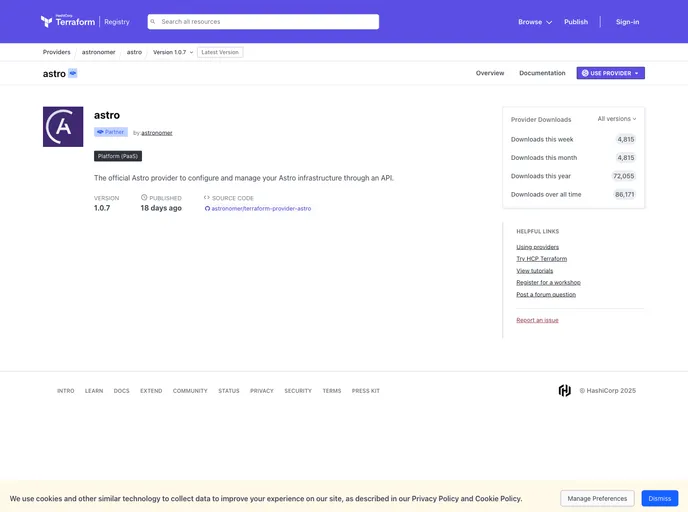Open Register for a workshop link
This screenshot has width=688, height=512.
[548, 283]
